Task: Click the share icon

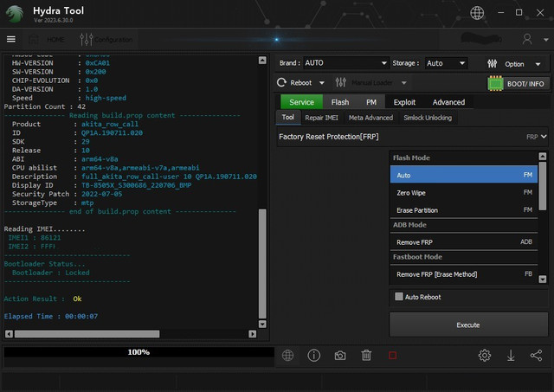Action: tap(536, 355)
